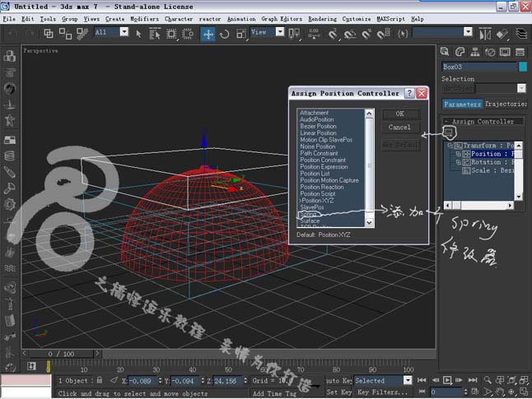Open the Graph Editors menu
The width and height of the screenshot is (532, 399).
(x=282, y=19)
